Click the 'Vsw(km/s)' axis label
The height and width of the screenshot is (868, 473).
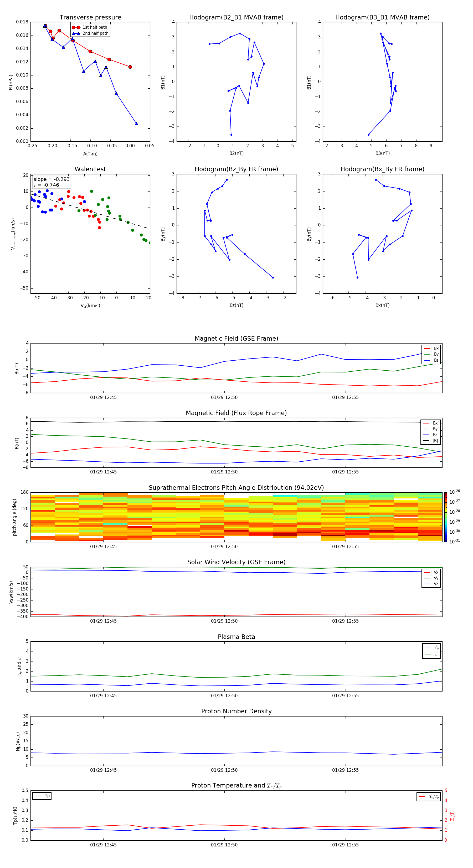(11, 592)
